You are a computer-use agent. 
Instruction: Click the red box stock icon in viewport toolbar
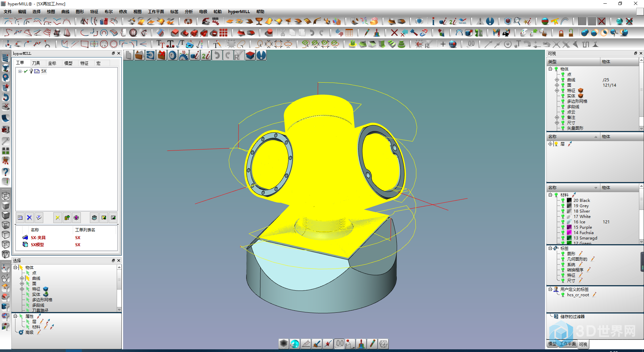click(250, 55)
